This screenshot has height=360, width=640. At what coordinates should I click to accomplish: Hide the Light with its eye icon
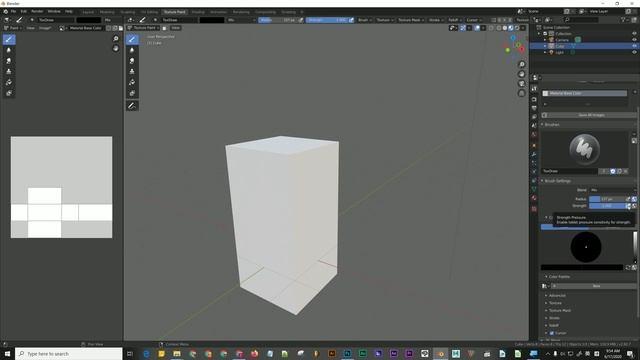(634, 52)
